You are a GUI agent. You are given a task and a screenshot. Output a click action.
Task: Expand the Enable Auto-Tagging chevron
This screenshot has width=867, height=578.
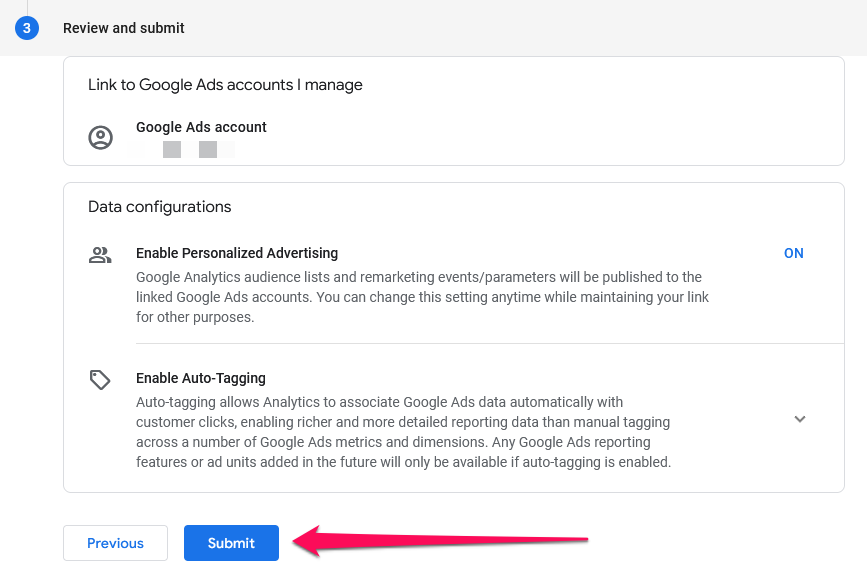coord(800,419)
